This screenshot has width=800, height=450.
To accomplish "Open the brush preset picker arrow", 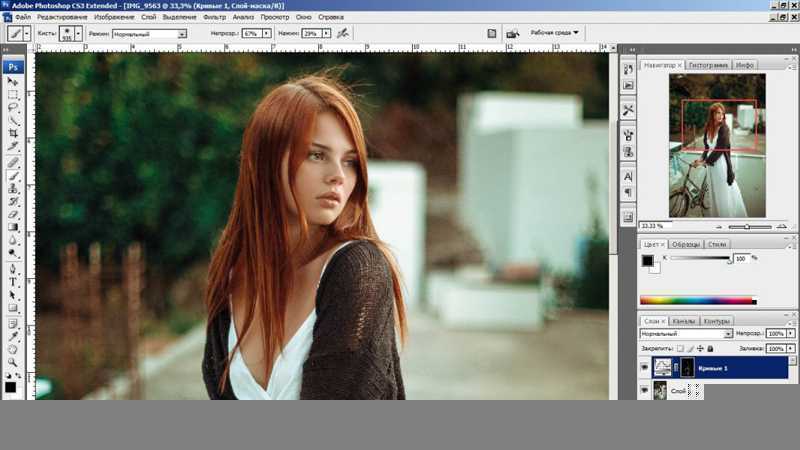I will 78,34.
